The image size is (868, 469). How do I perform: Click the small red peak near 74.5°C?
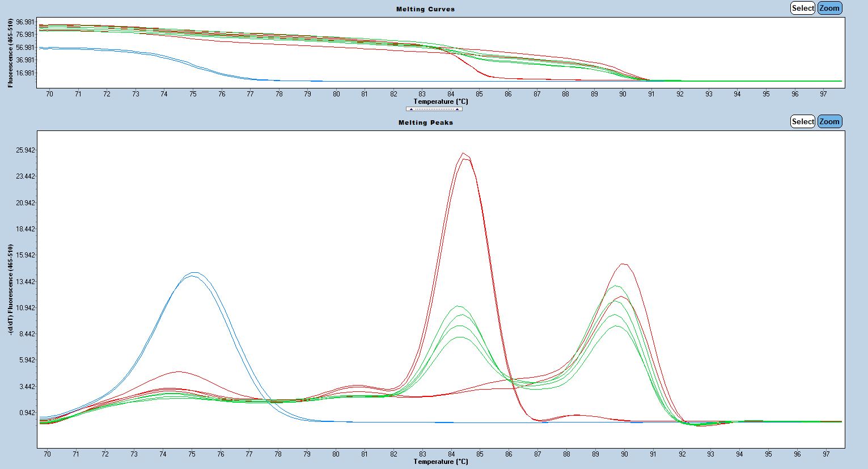pyautogui.click(x=179, y=371)
